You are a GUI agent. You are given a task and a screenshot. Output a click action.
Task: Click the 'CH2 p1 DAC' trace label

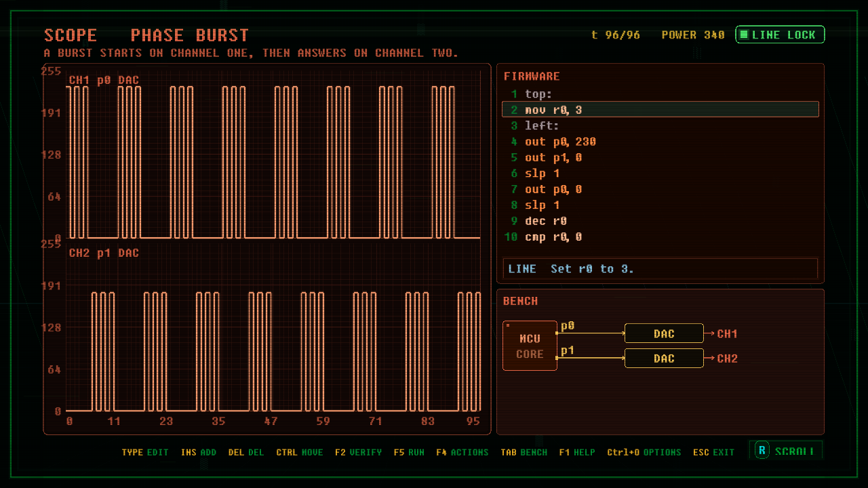tap(104, 253)
